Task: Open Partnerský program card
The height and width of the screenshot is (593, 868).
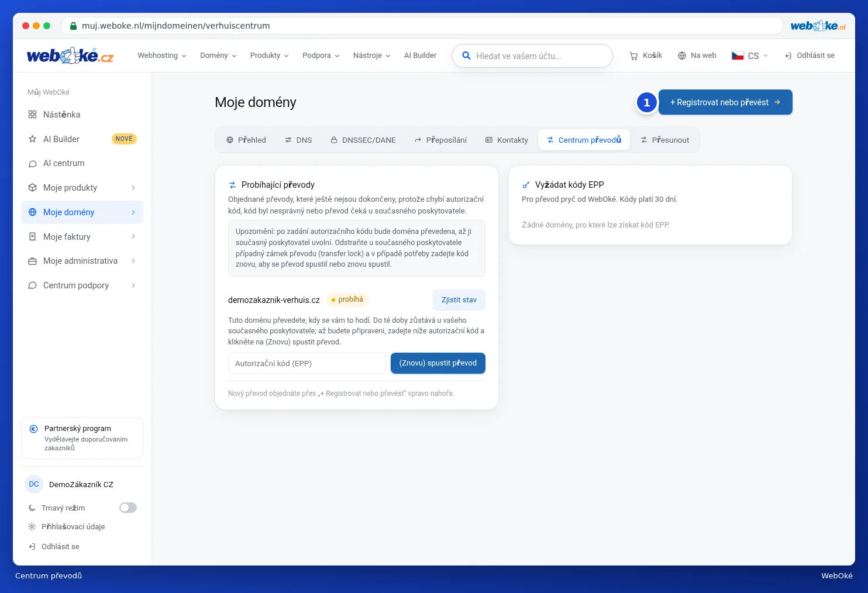Action: coord(82,438)
